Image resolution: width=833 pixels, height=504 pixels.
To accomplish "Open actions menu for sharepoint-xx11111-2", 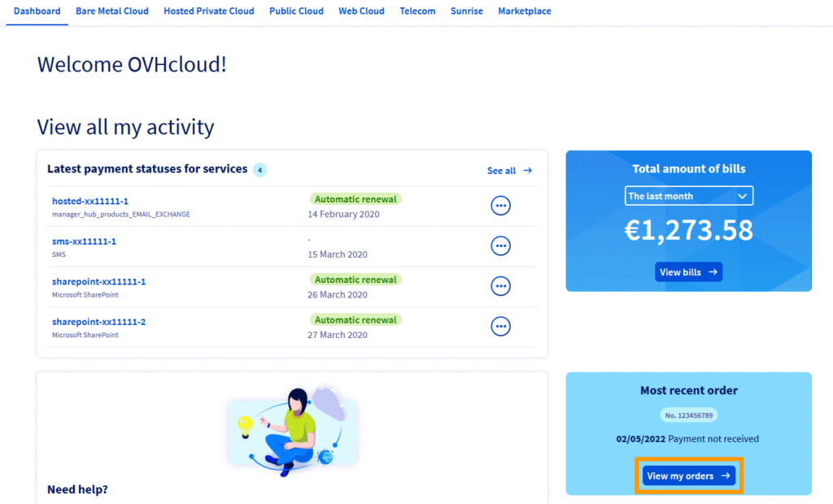I will (500, 326).
